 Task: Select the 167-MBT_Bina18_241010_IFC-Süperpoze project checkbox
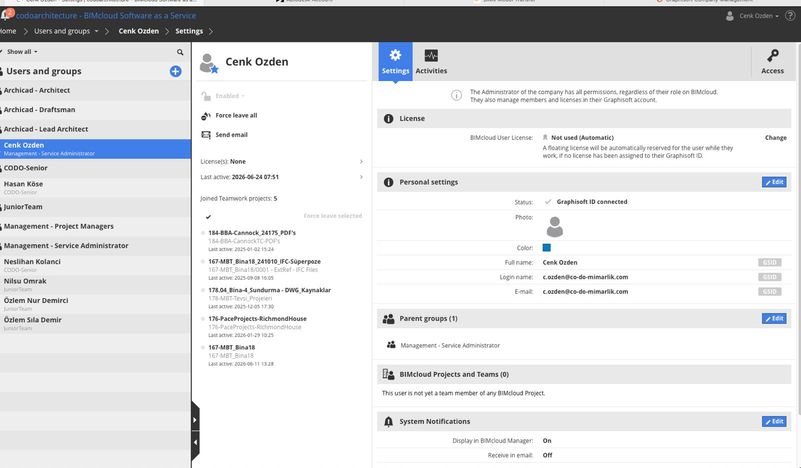203,262
